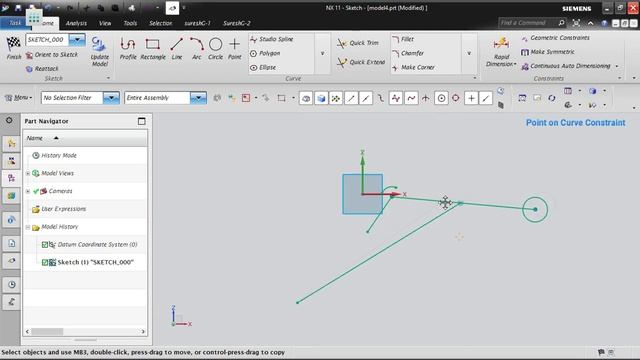Click Part Navigator scroll left arrow
The height and width of the screenshot is (360, 640).
[x=27, y=331]
